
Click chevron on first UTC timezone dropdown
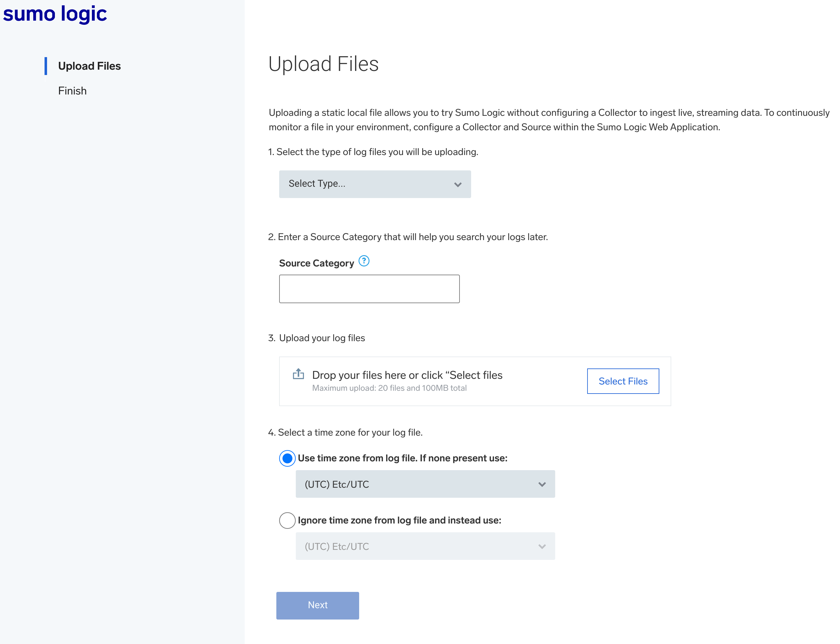tap(542, 484)
